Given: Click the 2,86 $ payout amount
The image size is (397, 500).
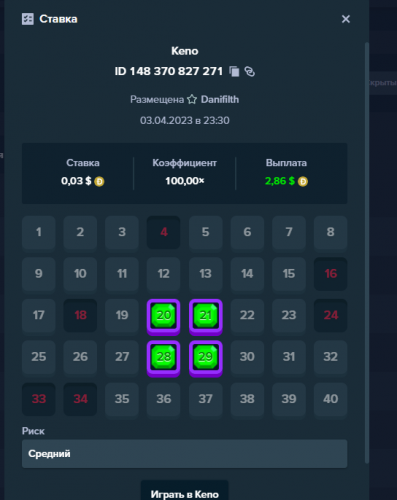Looking at the screenshot, I should [x=280, y=181].
